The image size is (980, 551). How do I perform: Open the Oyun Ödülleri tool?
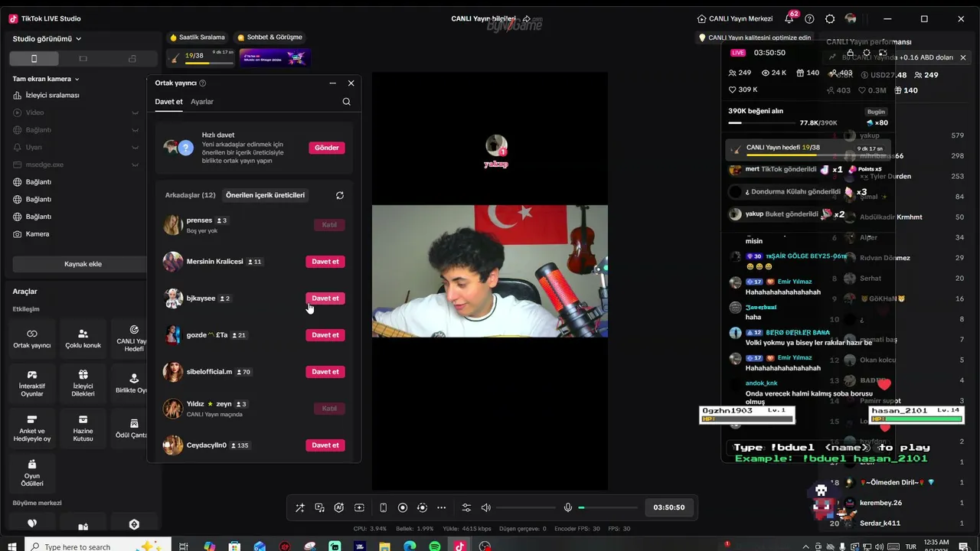(x=32, y=473)
